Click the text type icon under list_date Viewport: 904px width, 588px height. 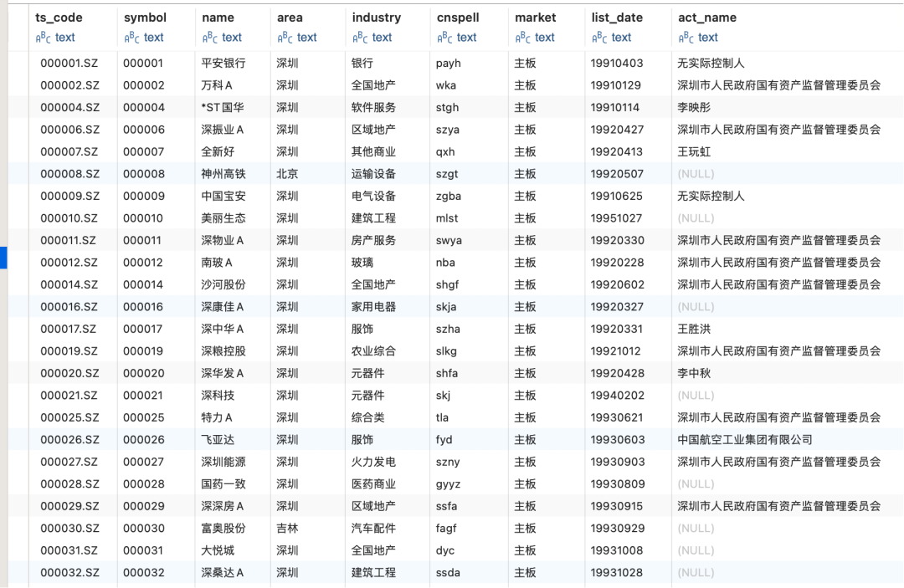point(599,38)
